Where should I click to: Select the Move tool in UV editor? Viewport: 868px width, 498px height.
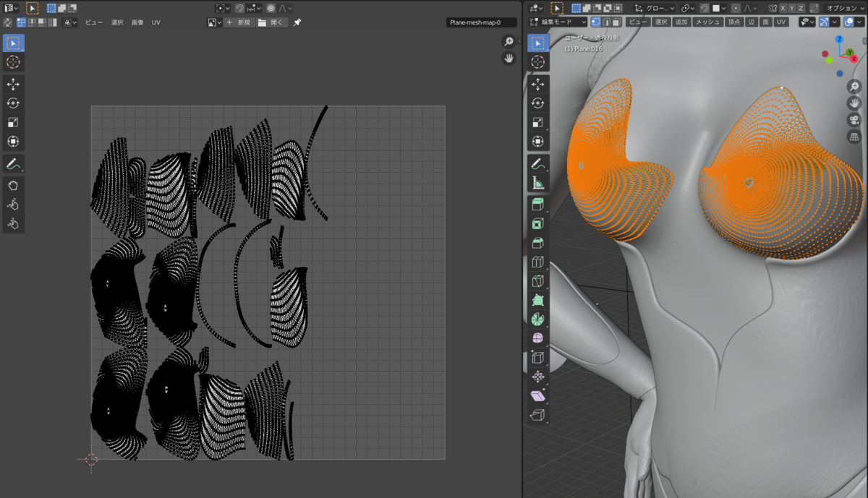click(x=13, y=85)
